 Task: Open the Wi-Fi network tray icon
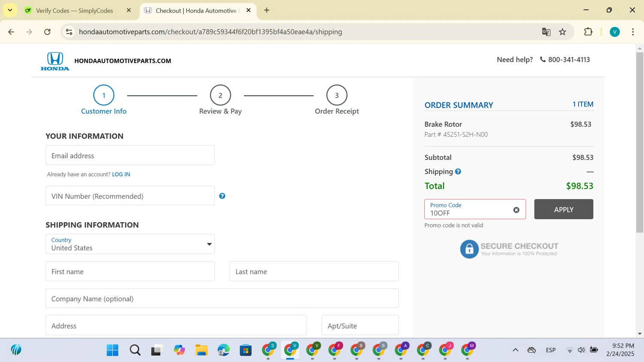[570, 350]
